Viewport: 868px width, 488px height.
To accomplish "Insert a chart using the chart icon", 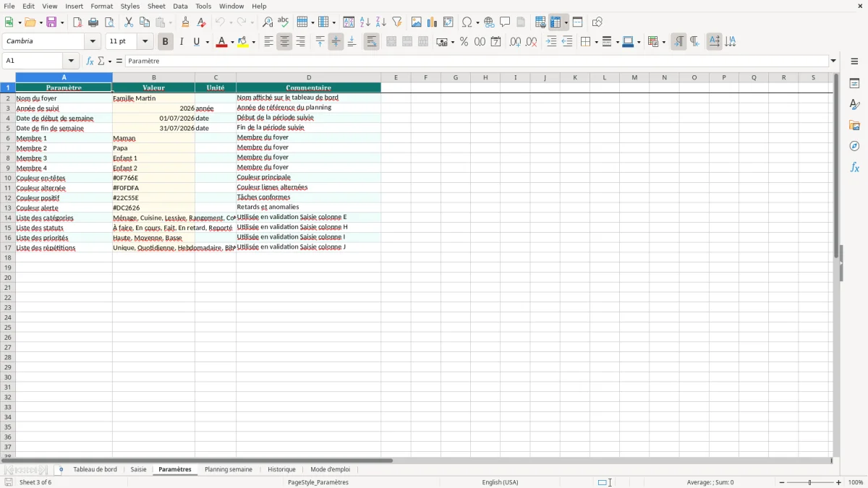I will coord(433,22).
